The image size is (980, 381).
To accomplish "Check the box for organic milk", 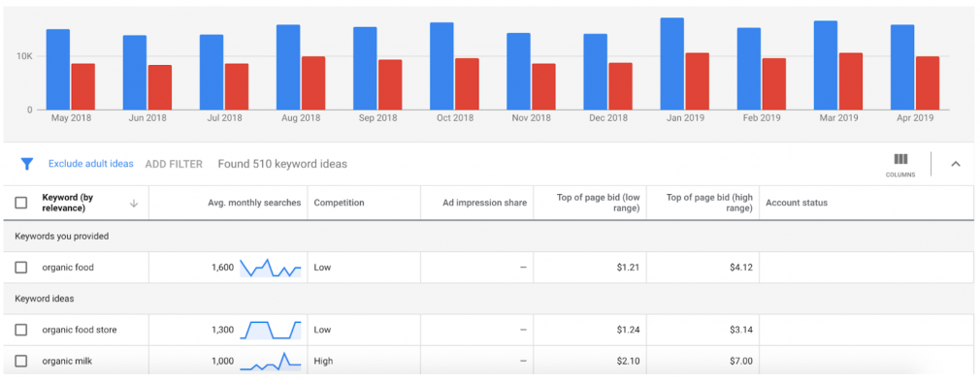I will click(21, 361).
